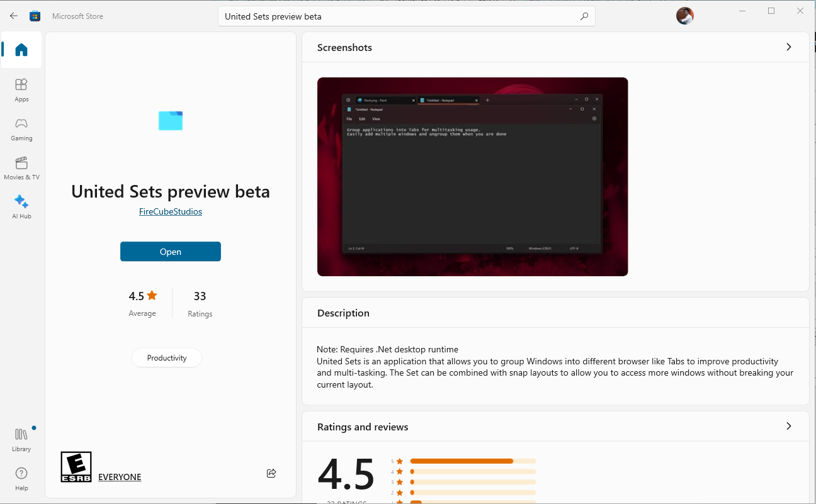
Task: Click the Screenshots section heading
Action: [344, 48]
